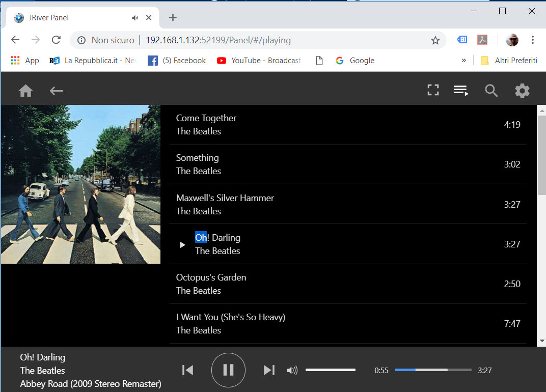This screenshot has width=546, height=392.
Task: Play Maxwell's Silver Hammer track
Action: (x=348, y=204)
